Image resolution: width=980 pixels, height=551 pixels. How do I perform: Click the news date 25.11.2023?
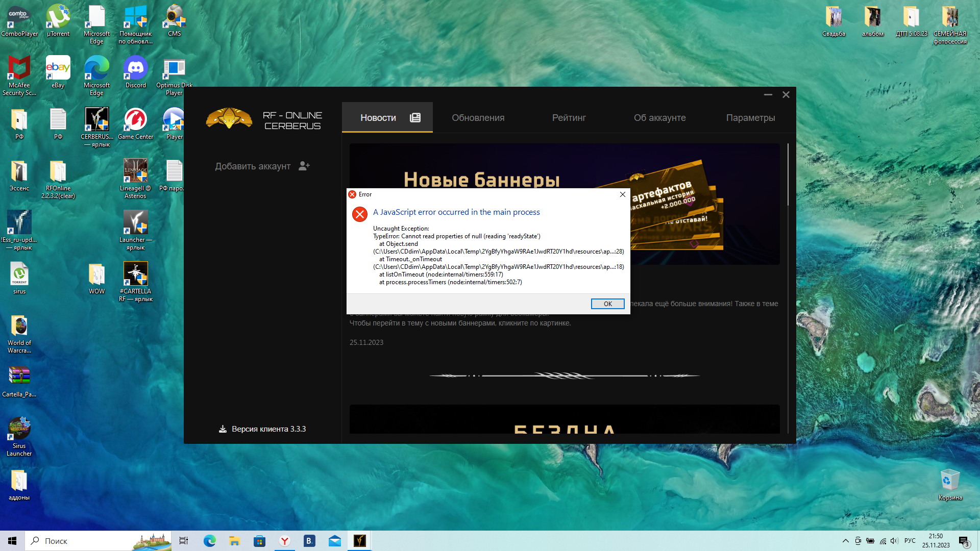tap(366, 342)
